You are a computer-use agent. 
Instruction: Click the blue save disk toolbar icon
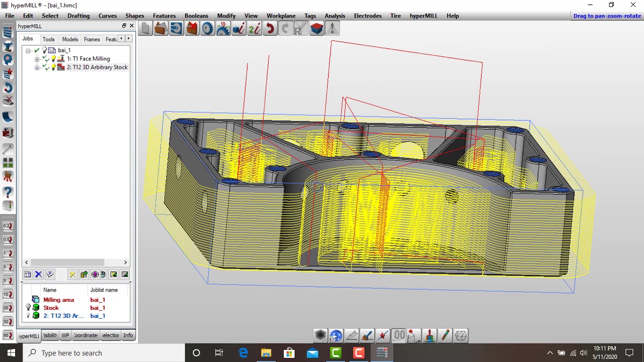coord(176,29)
